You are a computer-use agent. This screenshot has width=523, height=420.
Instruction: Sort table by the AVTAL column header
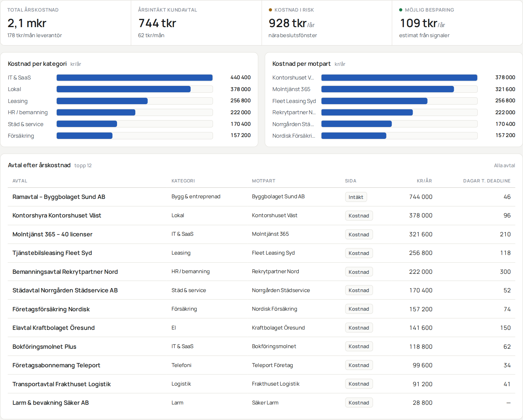click(x=20, y=181)
